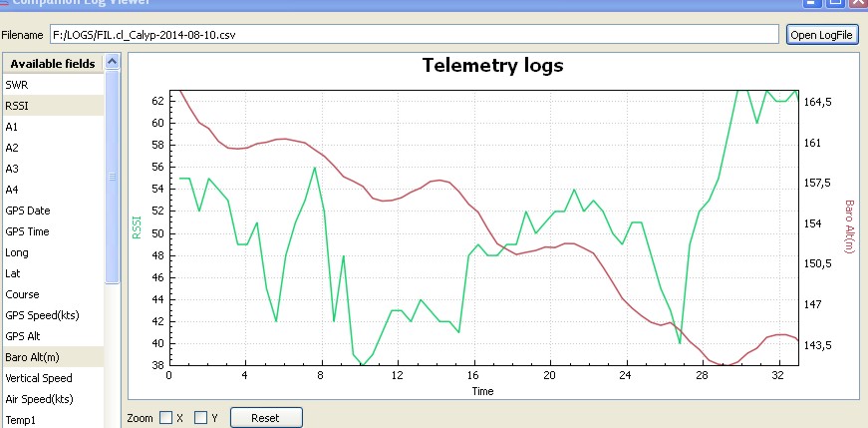Viewport: 868px width, 428px height.
Task: Click the Telemetry logs chart title
Action: tap(492, 67)
